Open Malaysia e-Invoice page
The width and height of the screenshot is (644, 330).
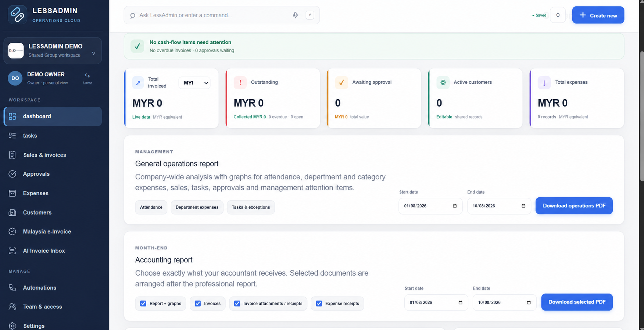coord(53,232)
